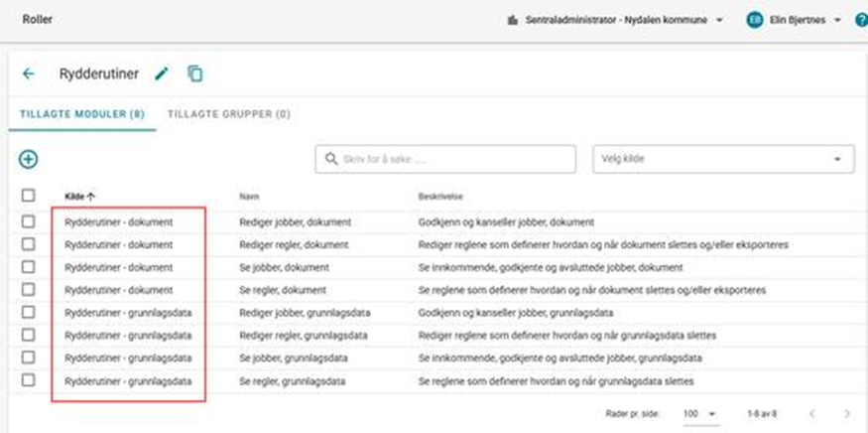Viewport: 868px width, 433px height.
Task: Click the help question mark icon
Action: tap(860, 20)
